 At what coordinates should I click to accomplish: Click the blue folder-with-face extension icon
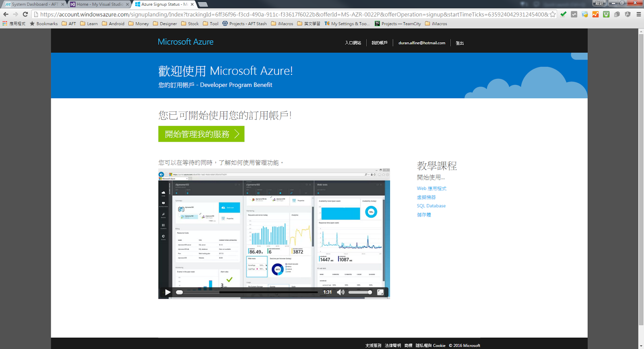[x=585, y=14]
